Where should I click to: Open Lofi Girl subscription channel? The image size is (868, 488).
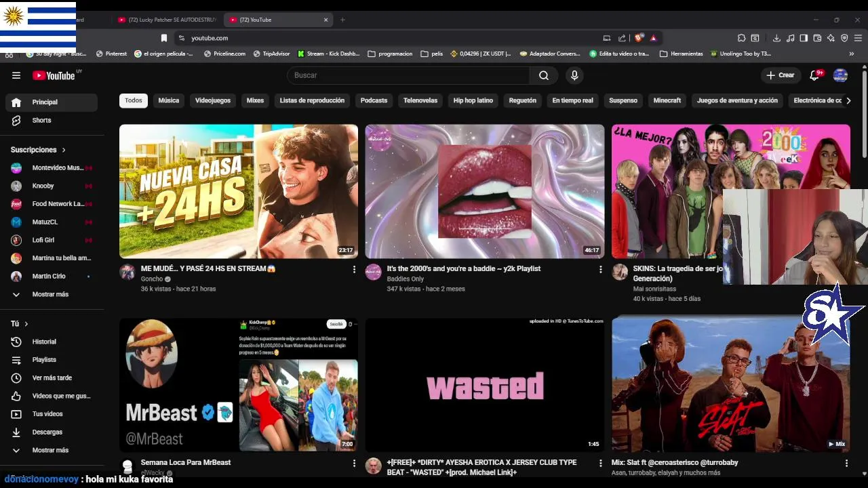52,240
